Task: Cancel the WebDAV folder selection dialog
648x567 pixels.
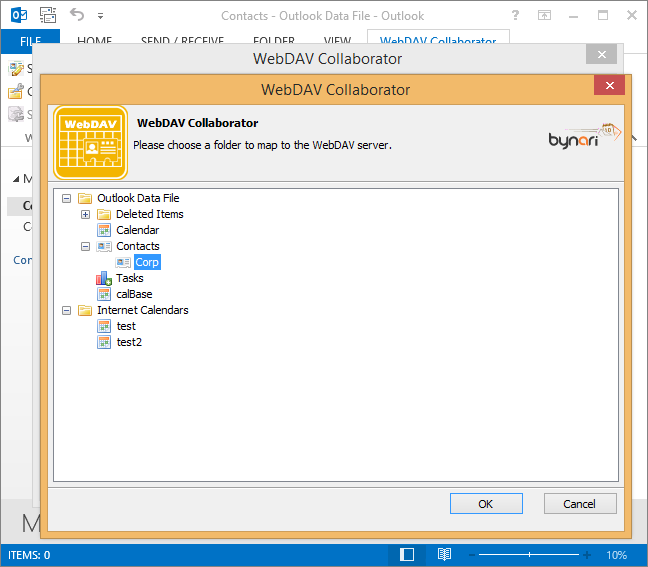Action: tap(580, 503)
